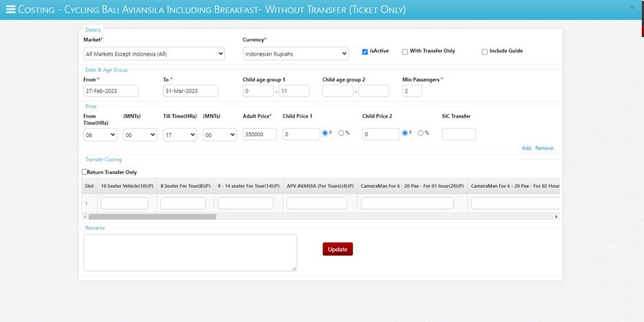Open From Time hours dropdown

pyautogui.click(x=100, y=135)
